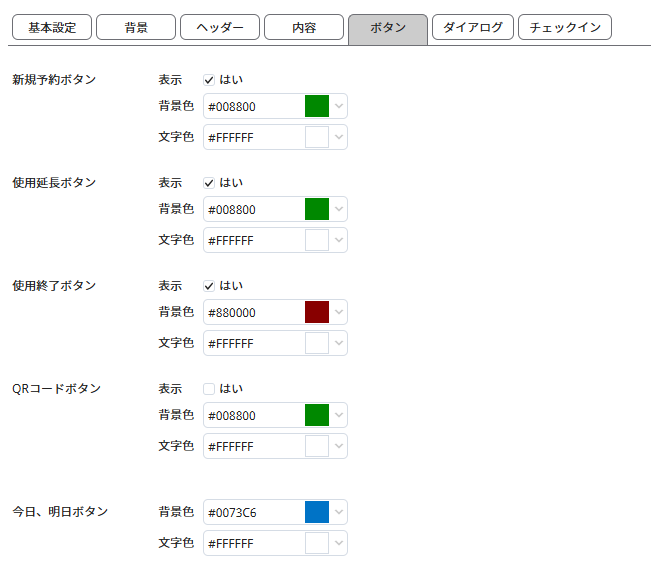
Task: Open the 背景 tab
Action: tap(135, 28)
